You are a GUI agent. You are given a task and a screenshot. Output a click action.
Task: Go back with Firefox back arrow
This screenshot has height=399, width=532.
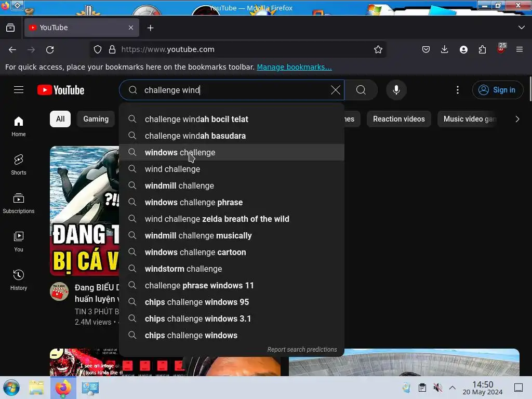pos(12,49)
